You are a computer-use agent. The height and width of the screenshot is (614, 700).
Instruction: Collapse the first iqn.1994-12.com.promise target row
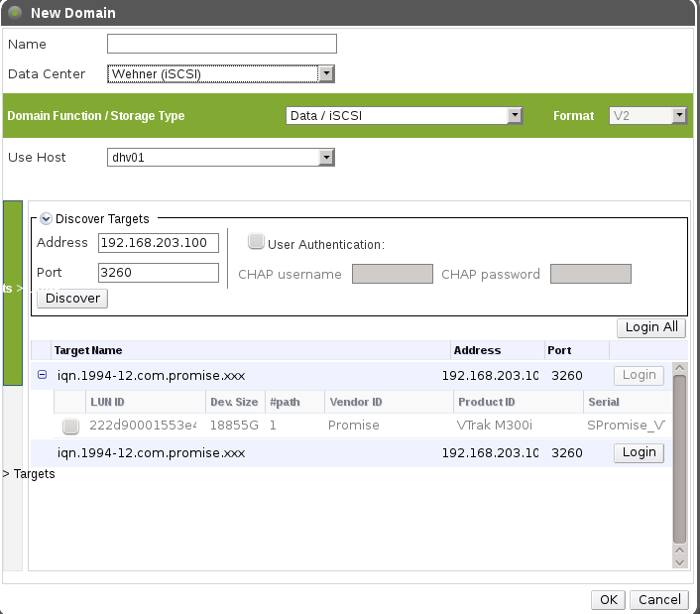point(42,375)
